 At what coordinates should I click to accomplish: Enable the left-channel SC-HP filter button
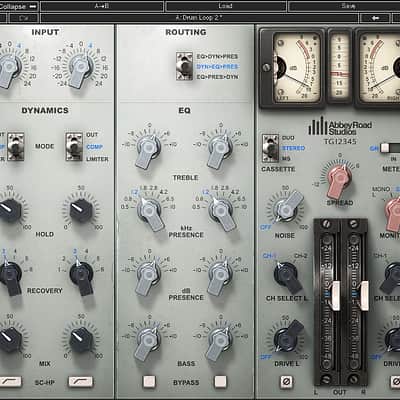pos(11,382)
